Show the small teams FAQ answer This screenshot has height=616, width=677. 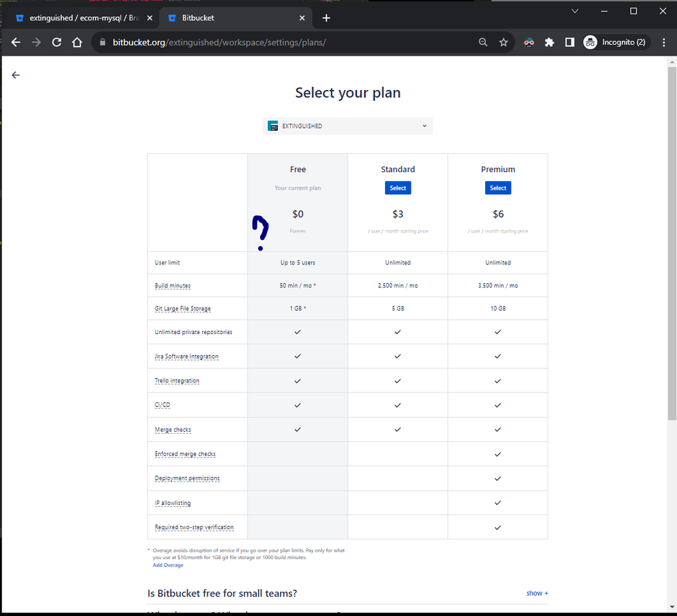537,593
